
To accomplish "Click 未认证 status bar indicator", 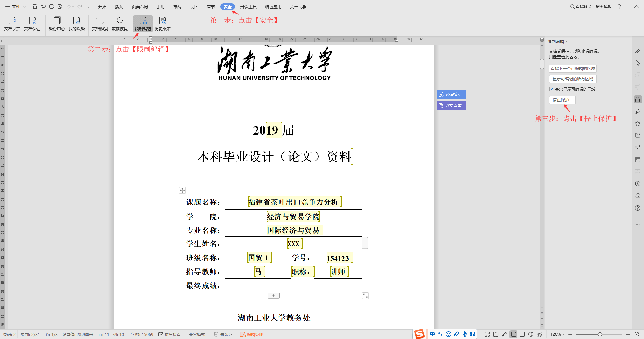I will [223, 334].
